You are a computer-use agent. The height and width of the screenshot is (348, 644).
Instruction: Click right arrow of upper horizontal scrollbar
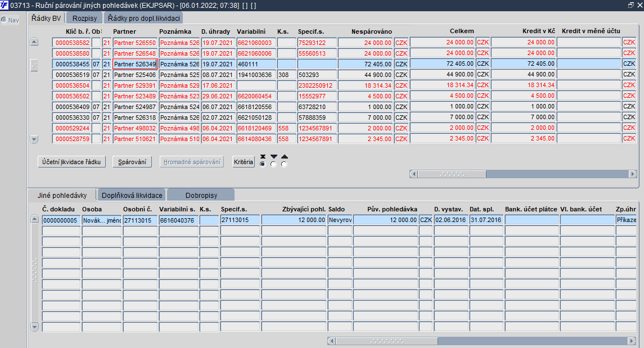(x=633, y=174)
